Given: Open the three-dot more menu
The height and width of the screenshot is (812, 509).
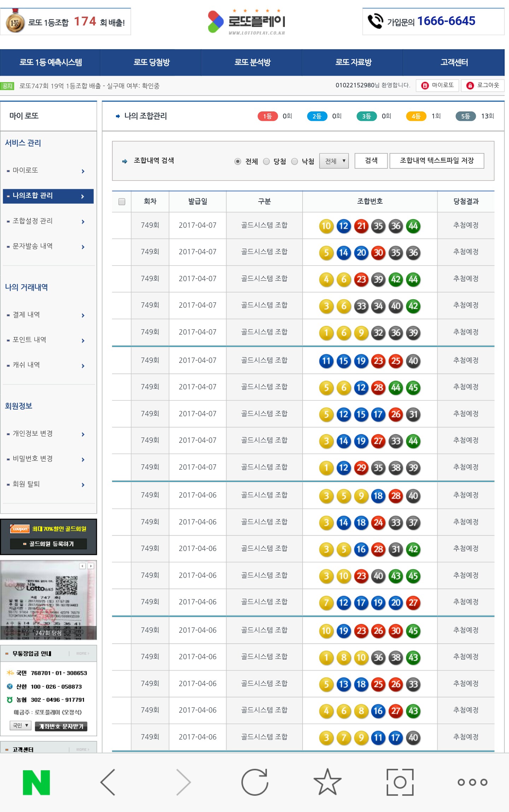Looking at the screenshot, I should (x=472, y=782).
